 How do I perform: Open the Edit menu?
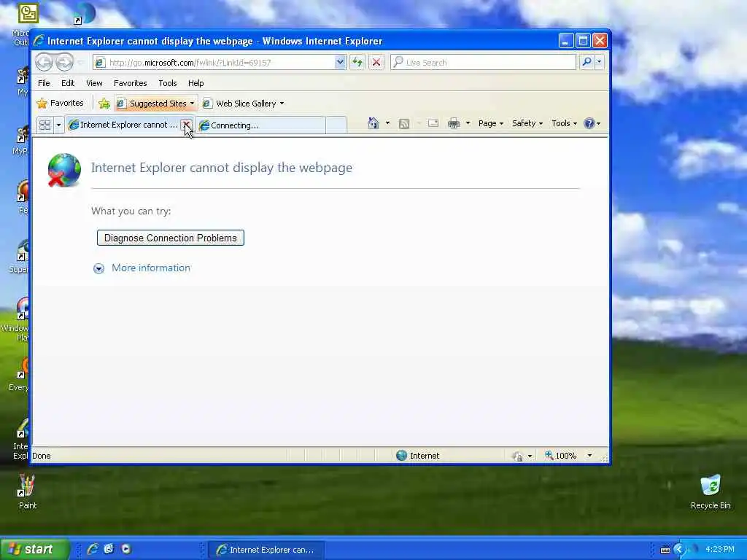[x=68, y=83]
